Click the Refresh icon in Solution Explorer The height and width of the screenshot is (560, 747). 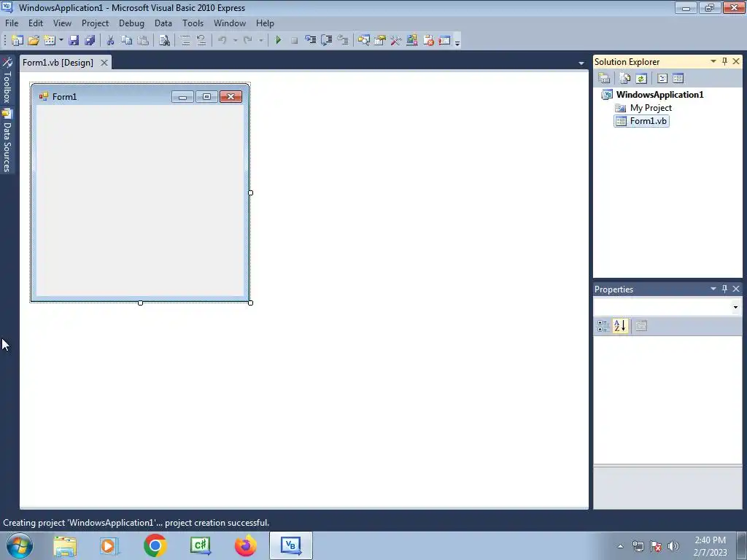(x=641, y=78)
